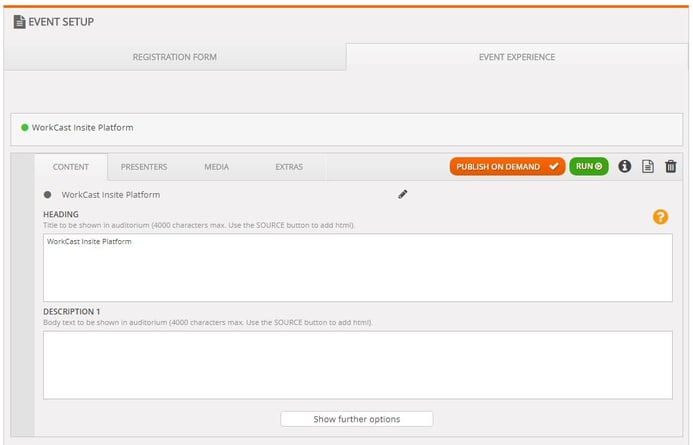Delete session with the trash icon
The image size is (693, 445).
tap(671, 167)
